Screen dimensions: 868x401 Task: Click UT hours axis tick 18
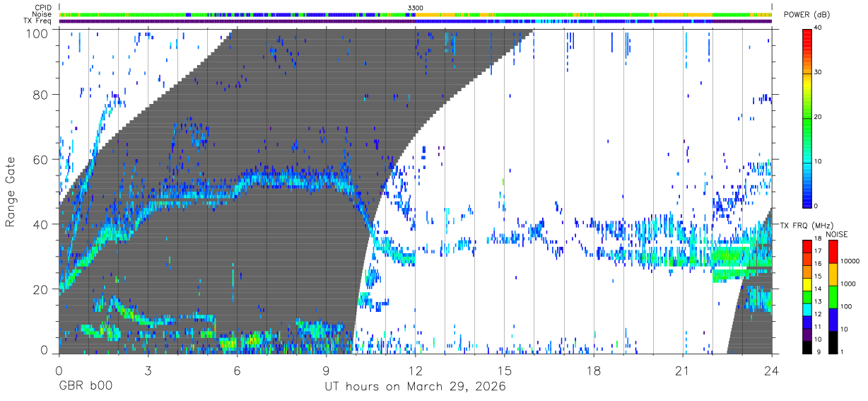tap(593, 370)
